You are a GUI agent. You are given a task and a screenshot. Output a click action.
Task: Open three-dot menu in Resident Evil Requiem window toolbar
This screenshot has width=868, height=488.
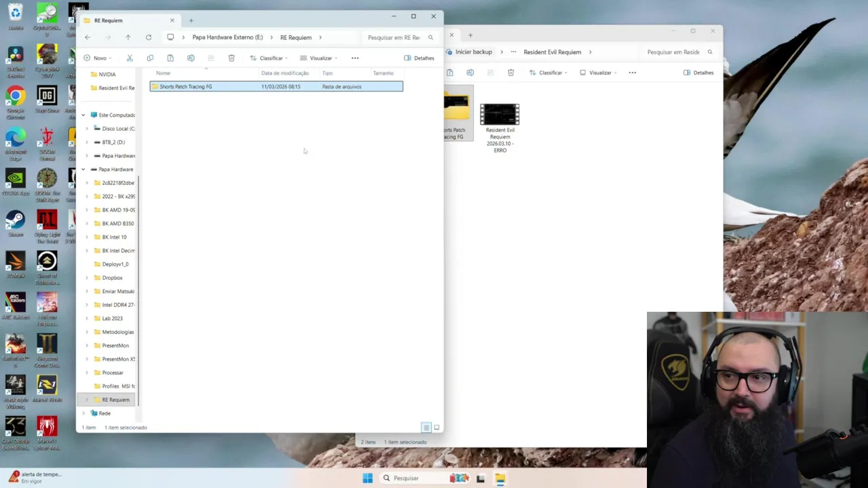(x=632, y=73)
